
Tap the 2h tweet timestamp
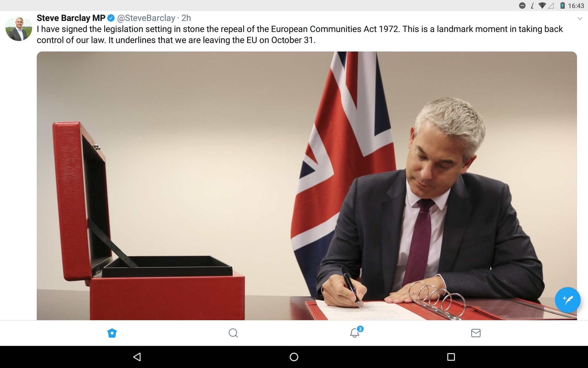click(186, 18)
